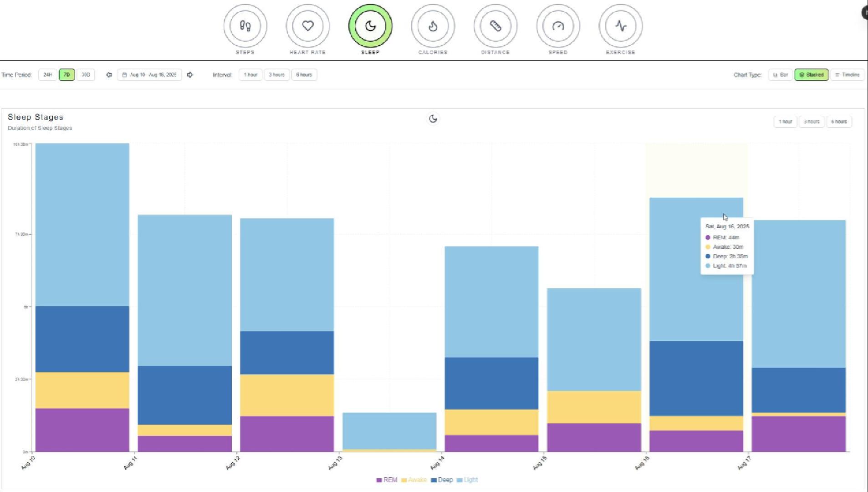Switch time period to 24H
The width and height of the screenshot is (868, 492).
coord(47,75)
